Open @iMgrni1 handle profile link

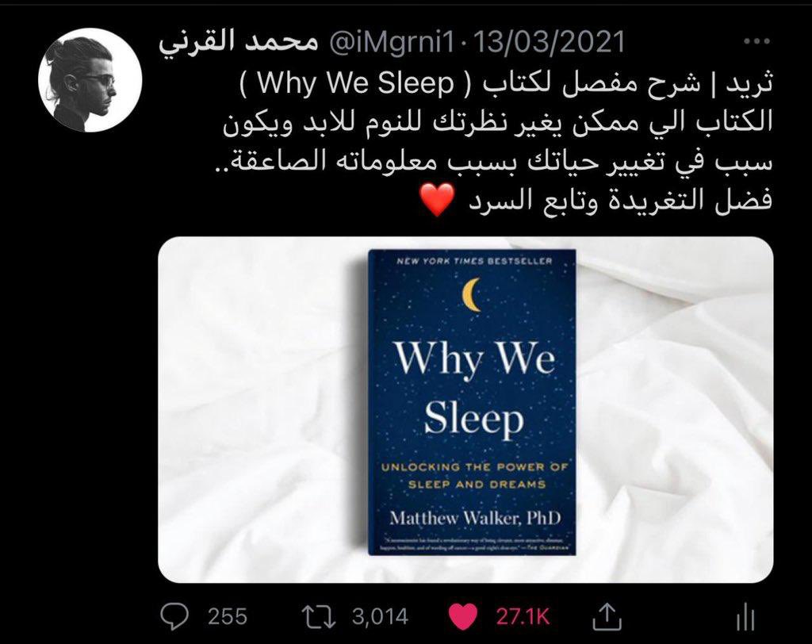392,43
